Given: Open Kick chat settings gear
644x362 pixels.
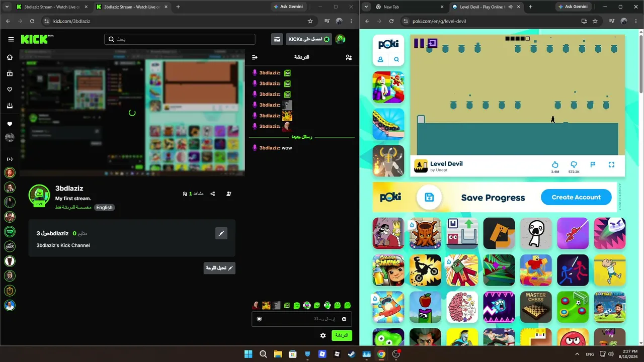Looking at the screenshot, I should (323, 335).
